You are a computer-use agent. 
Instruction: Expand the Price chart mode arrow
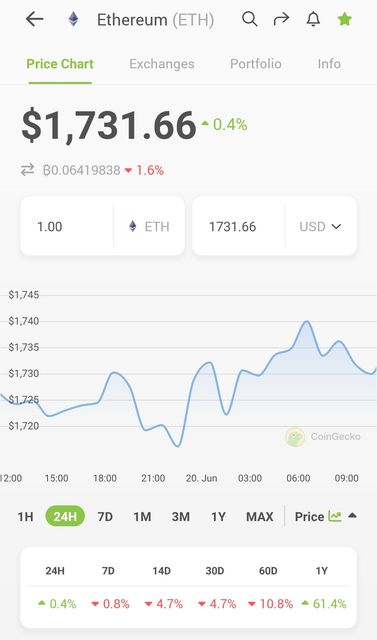(353, 516)
